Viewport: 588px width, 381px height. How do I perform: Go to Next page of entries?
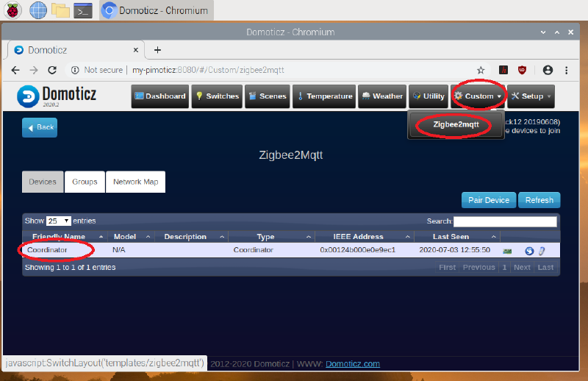pos(522,267)
